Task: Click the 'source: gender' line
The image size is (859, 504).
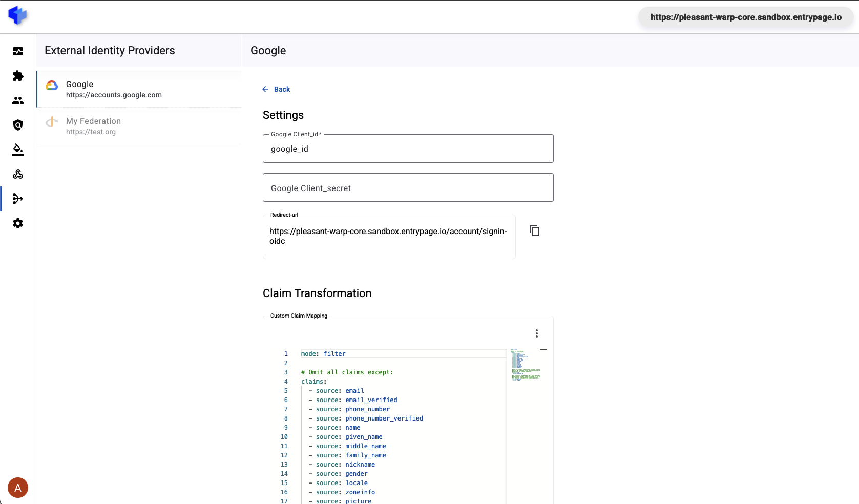Action: point(338,474)
